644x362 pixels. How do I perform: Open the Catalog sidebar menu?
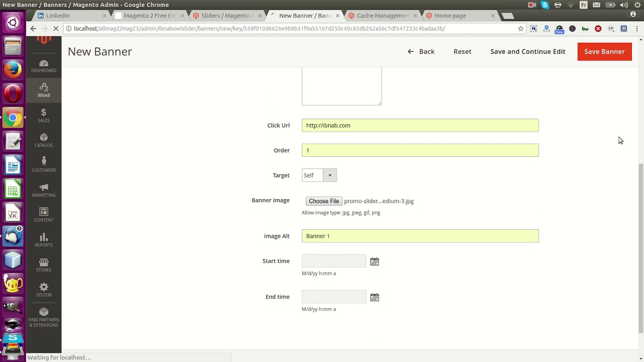[44, 140]
